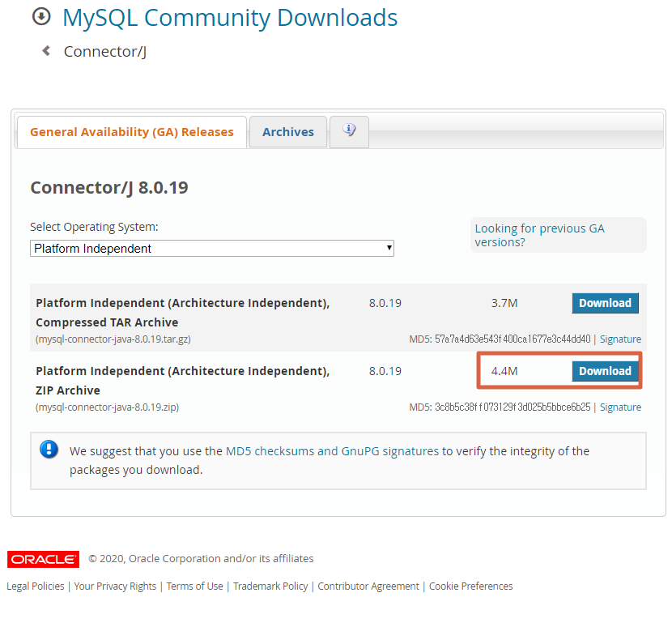Click Platform Independent Compressed TAR Archive title
This screenshot has height=627, width=672.
182,313
